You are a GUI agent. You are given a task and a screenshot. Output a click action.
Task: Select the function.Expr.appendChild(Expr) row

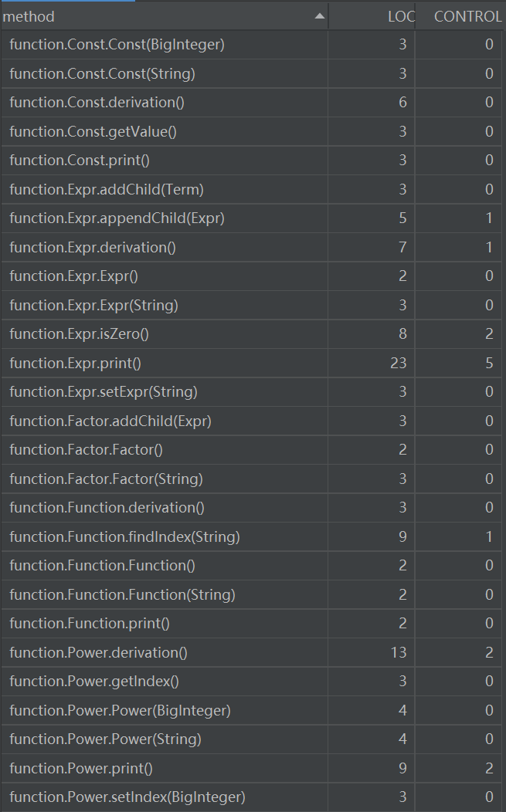click(x=117, y=218)
